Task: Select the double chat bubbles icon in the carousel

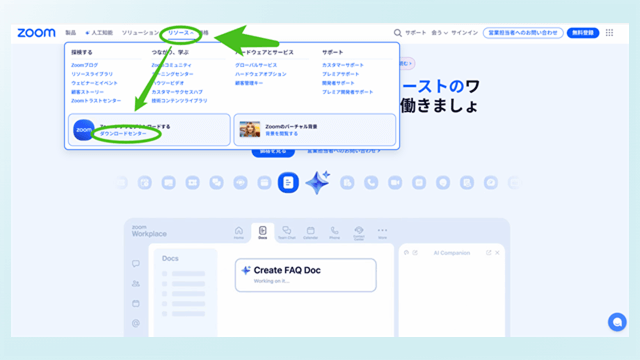Action: pos(216,182)
